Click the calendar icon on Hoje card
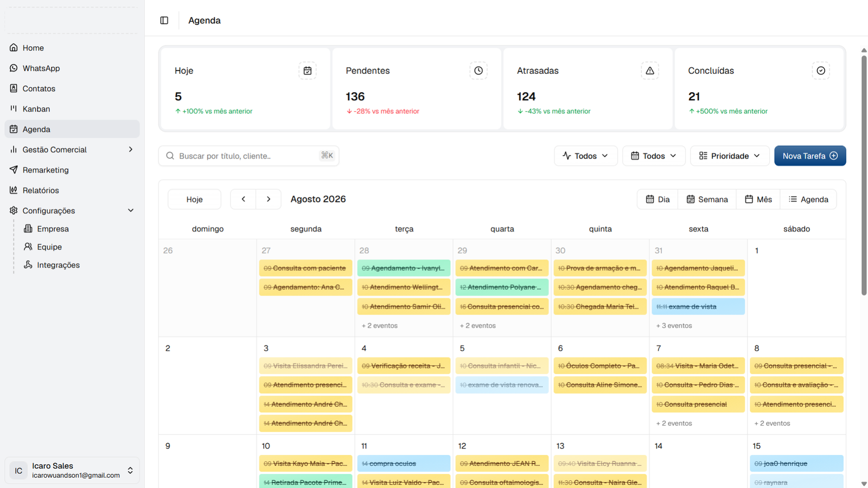 [308, 70]
